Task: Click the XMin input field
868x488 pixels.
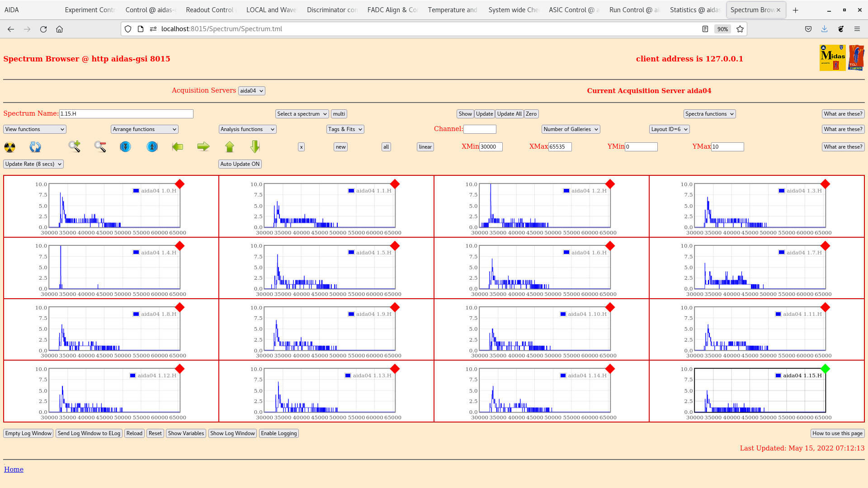Action: click(x=491, y=147)
